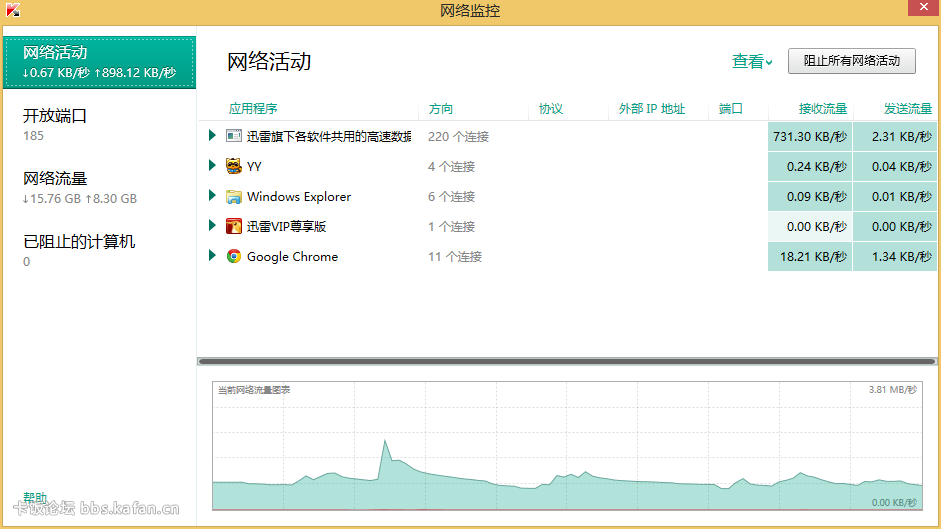Viewport: 941px width, 529px height.
Task: Click the 迅雷VIP尊享版 application icon
Action: (233, 226)
